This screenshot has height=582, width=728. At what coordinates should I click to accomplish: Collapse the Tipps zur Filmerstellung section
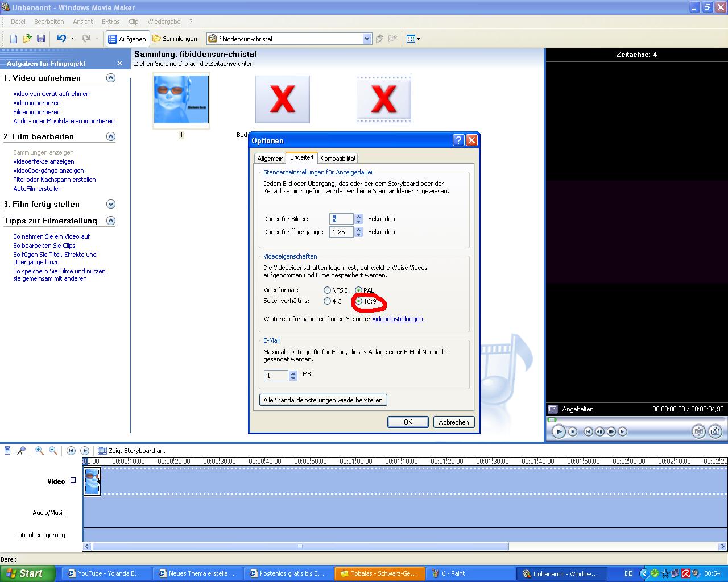click(111, 221)
